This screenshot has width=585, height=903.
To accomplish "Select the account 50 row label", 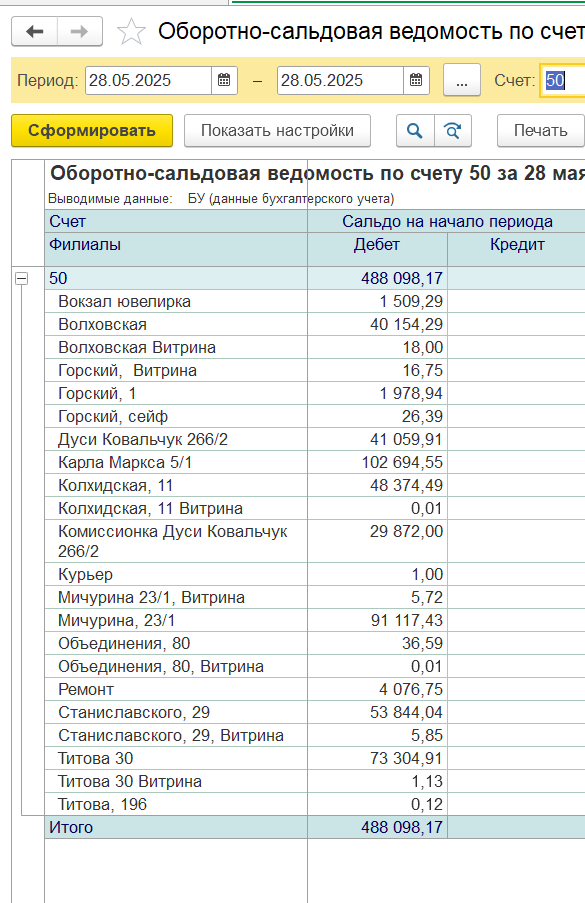I will coord(58,278).
